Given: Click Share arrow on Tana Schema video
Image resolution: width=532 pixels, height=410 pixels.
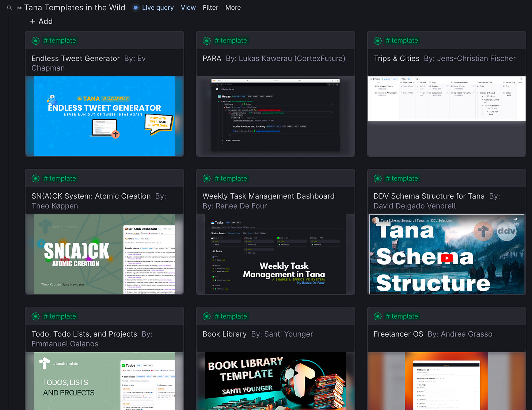Looking at the screenshot, I should [x=516, y=220].
